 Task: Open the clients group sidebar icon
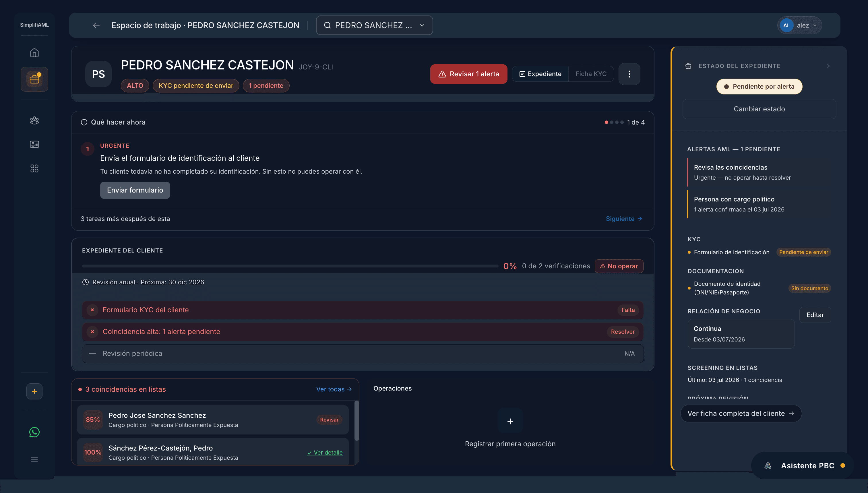[x=34, y=121]
